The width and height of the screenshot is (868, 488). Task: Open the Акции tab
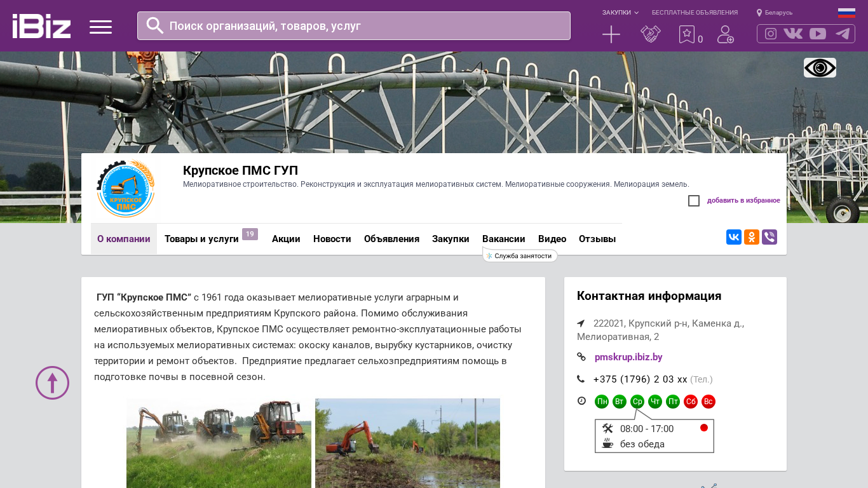click(286, 239)
